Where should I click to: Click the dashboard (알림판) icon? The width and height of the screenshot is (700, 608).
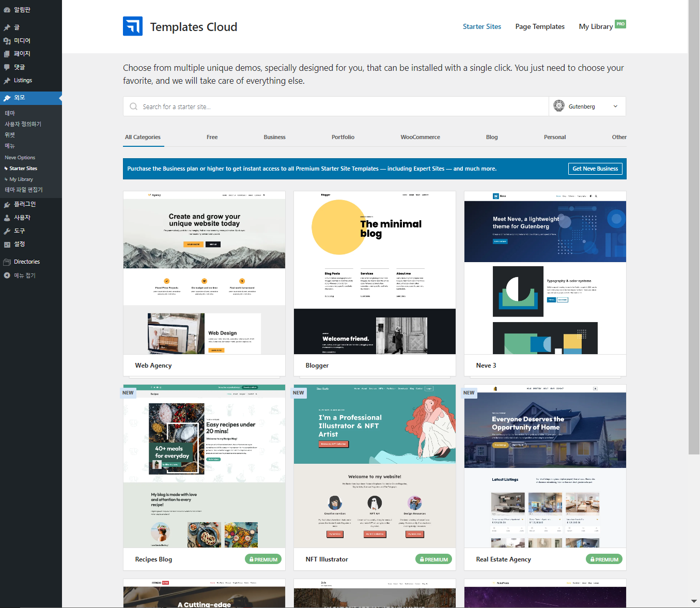point(7,10)
